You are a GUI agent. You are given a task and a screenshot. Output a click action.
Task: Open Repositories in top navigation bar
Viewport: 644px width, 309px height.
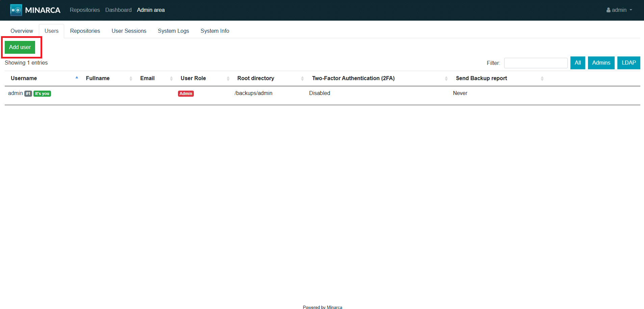click(85, 10)
